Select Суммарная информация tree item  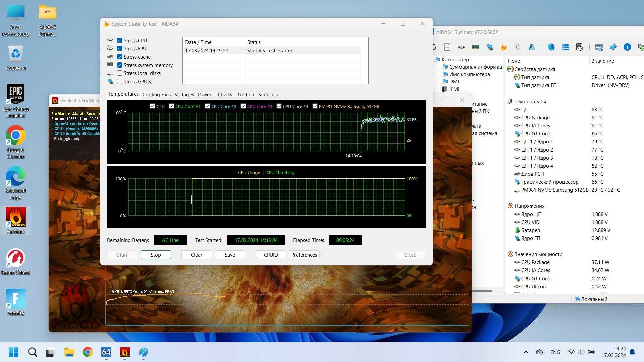tap(476, 67)
